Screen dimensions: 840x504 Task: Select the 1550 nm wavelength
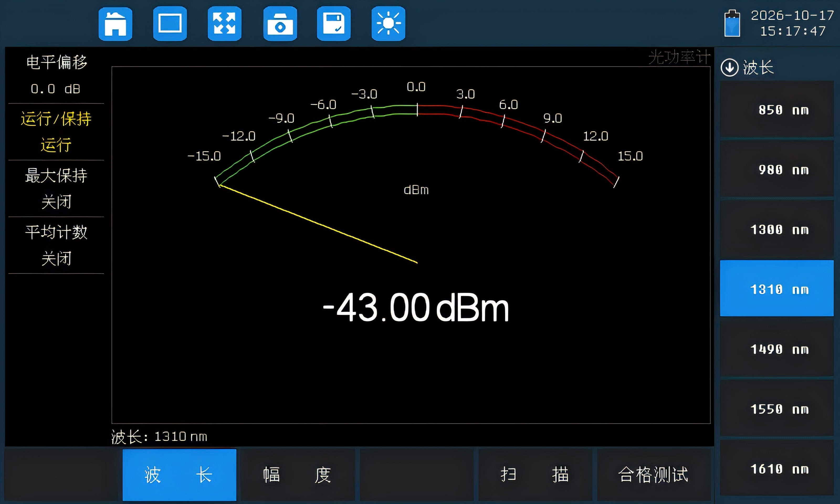pyautogui.click(x=777, y=408)
